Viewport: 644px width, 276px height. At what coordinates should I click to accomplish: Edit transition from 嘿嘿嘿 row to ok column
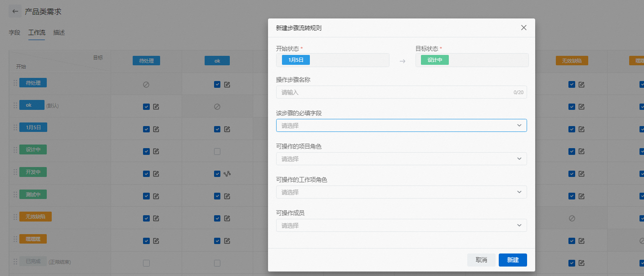pyautogui.click(x=227, y=241)
